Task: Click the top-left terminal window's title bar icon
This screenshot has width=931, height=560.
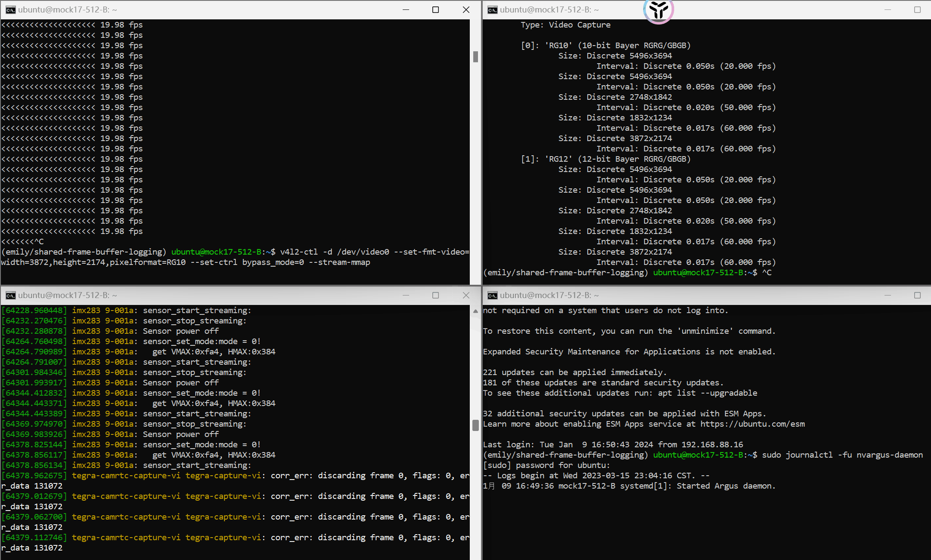Action: [x=10, y=10]
